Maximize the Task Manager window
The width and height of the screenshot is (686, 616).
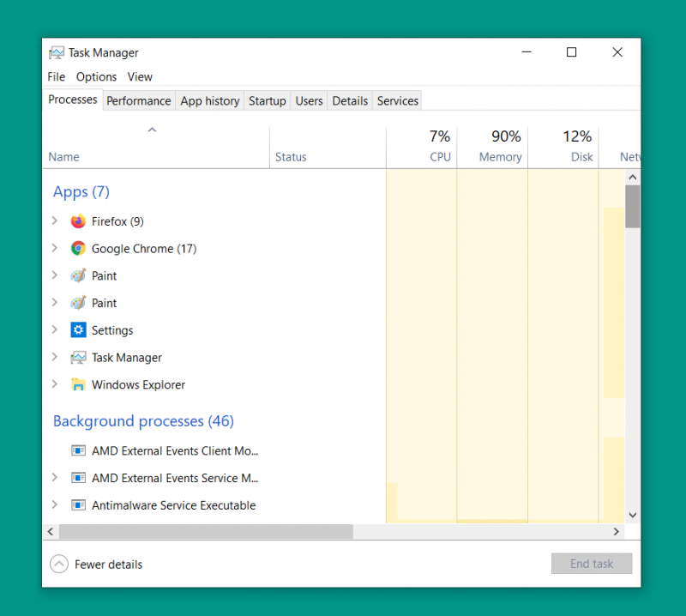571,52
